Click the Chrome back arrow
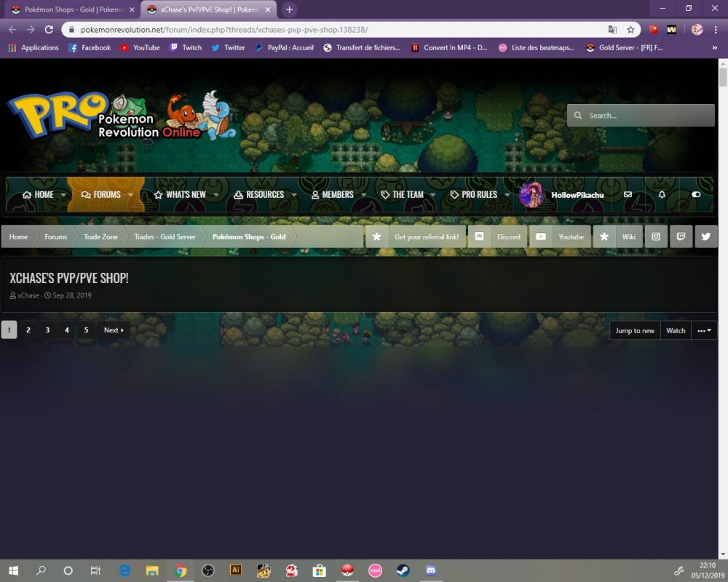Viewport: 728px width, 582px height. (x=12, y=30)
